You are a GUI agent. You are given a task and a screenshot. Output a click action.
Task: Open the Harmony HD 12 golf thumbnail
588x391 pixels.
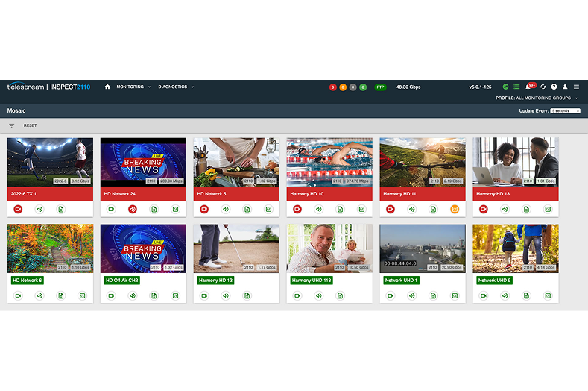[x=236, y=248]
